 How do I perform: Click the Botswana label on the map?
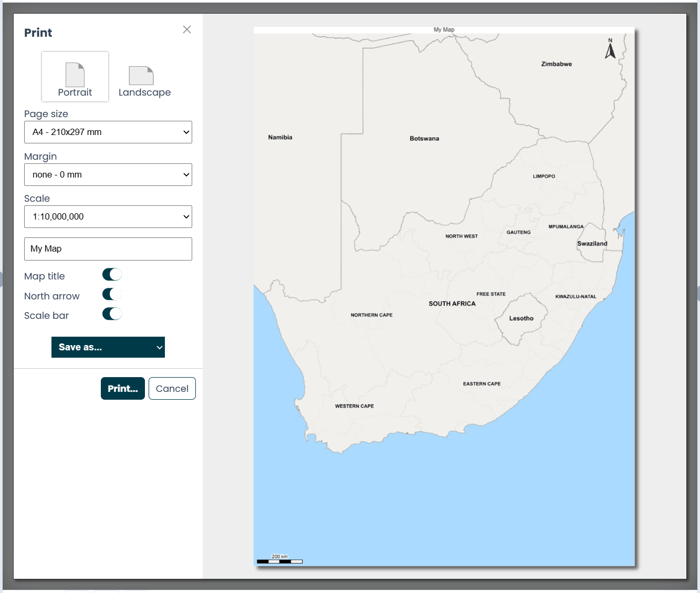(x=424, y=139)
